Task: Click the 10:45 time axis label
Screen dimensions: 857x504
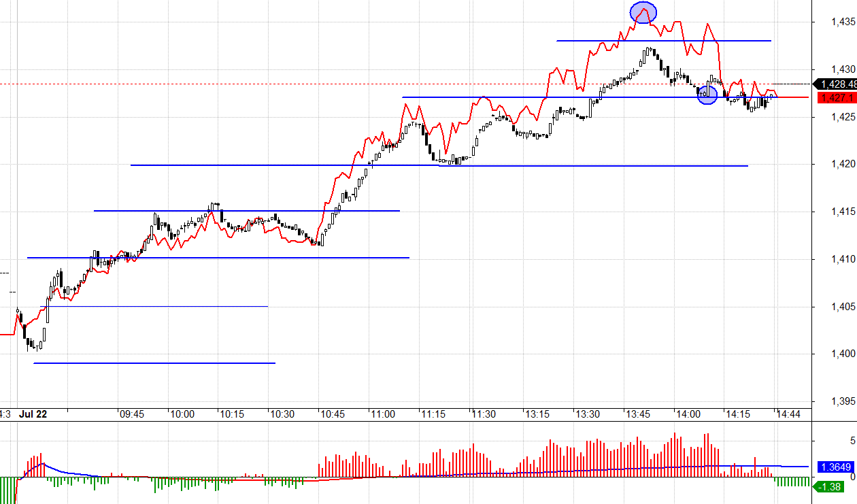Action: (x=333, y=414)
